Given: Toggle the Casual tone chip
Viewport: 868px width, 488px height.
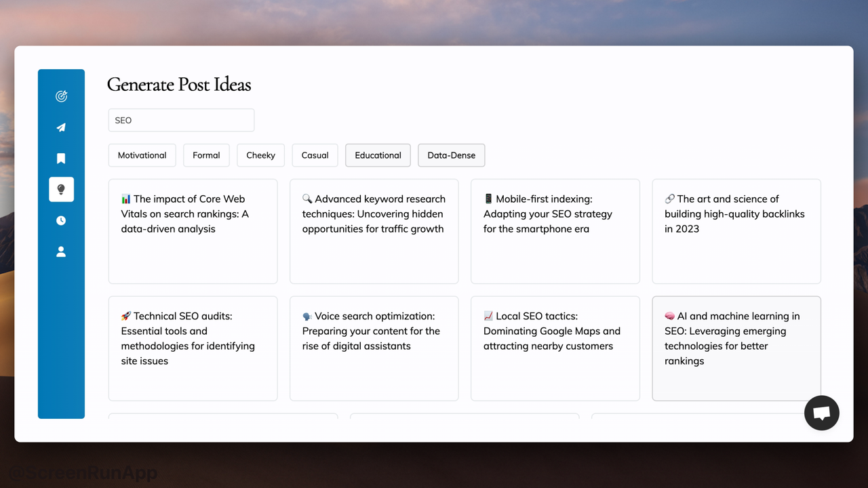Looking at the screenshot, I should pos(315,155).
